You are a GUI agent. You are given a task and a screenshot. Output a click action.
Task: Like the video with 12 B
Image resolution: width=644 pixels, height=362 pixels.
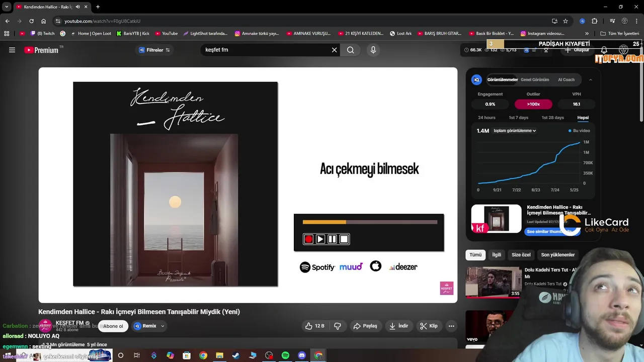click(x=315, y=326)
